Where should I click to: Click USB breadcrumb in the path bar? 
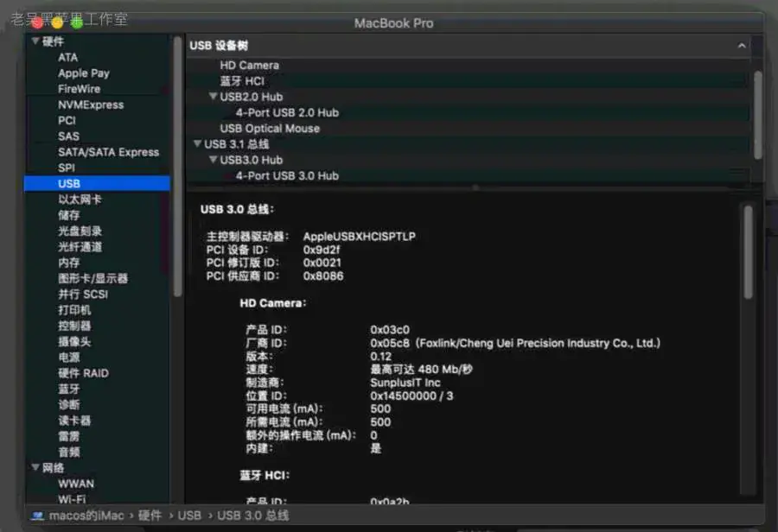click(189, 516)
